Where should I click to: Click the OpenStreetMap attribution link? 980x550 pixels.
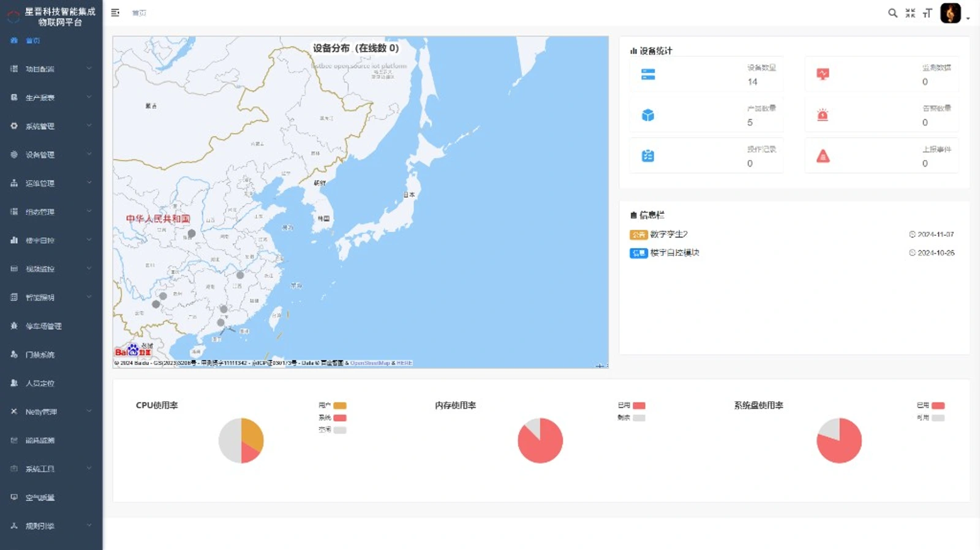click(x=370, y=363)
